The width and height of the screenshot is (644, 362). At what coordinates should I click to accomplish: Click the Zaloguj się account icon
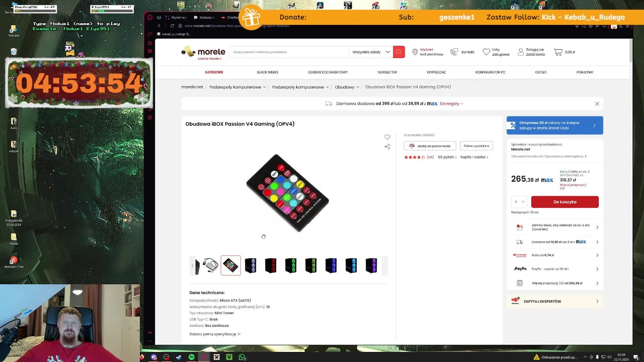click(x=521, y=52)
